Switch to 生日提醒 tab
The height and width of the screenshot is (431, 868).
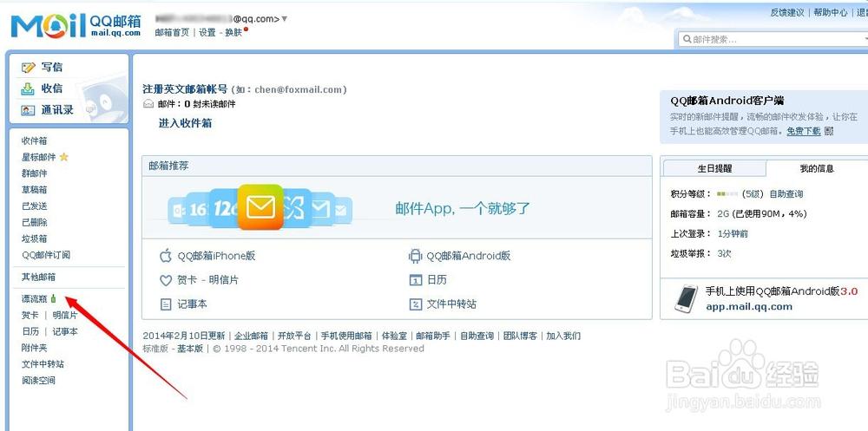tap(714, 169)
